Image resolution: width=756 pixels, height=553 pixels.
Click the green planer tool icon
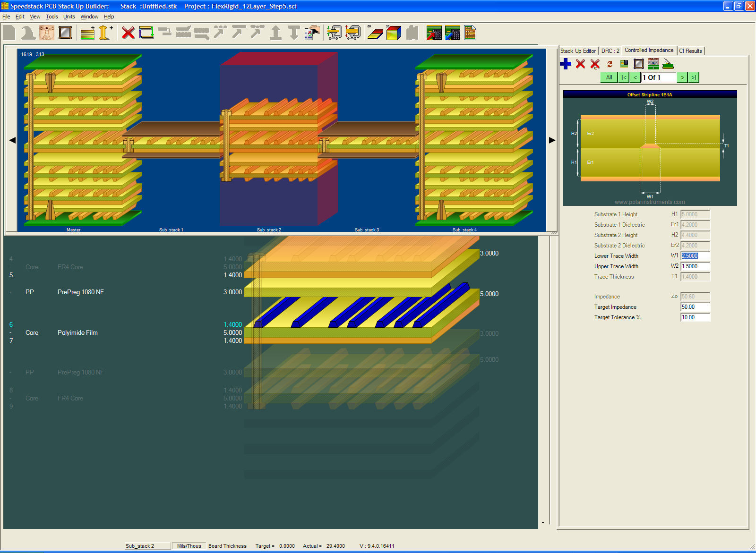click(668, 63)
